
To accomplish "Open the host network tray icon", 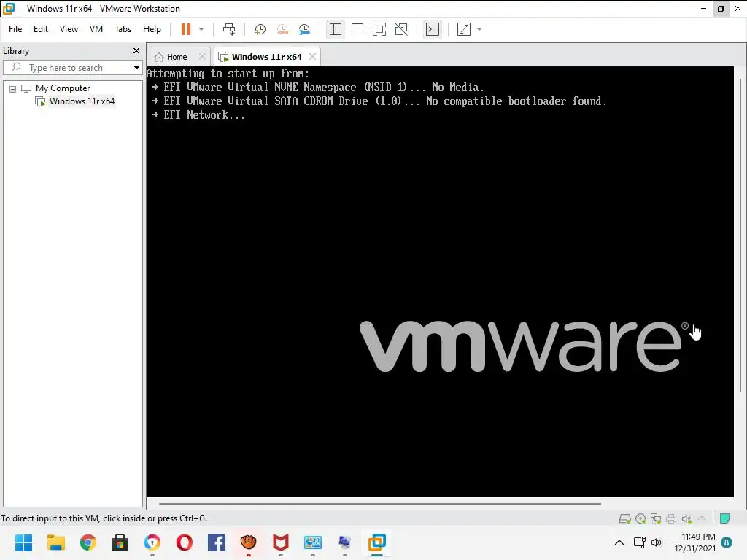I will (639, 542).
